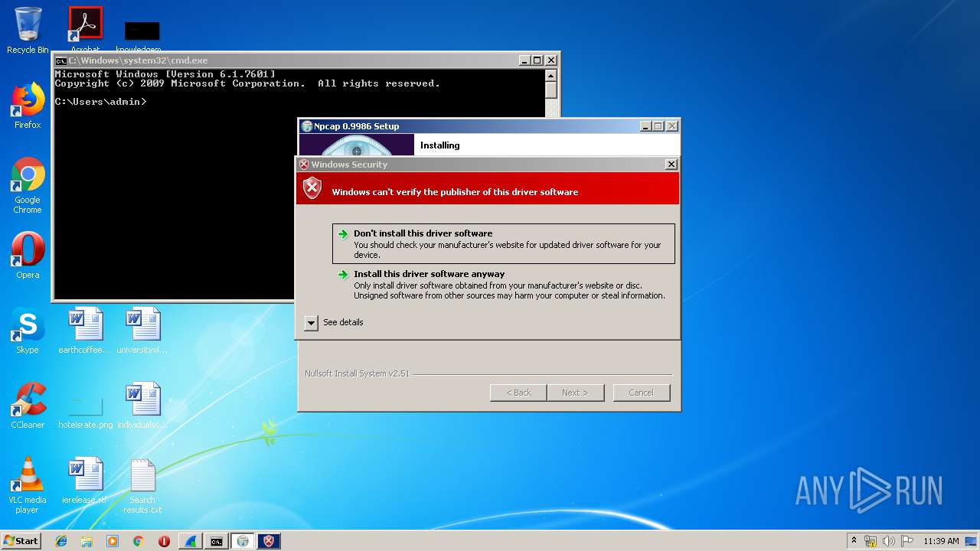Image resolution: width=980 pixels, height=551 pixels.
Task: Select Search results.txt file
Action: click(x=142, y=485)
